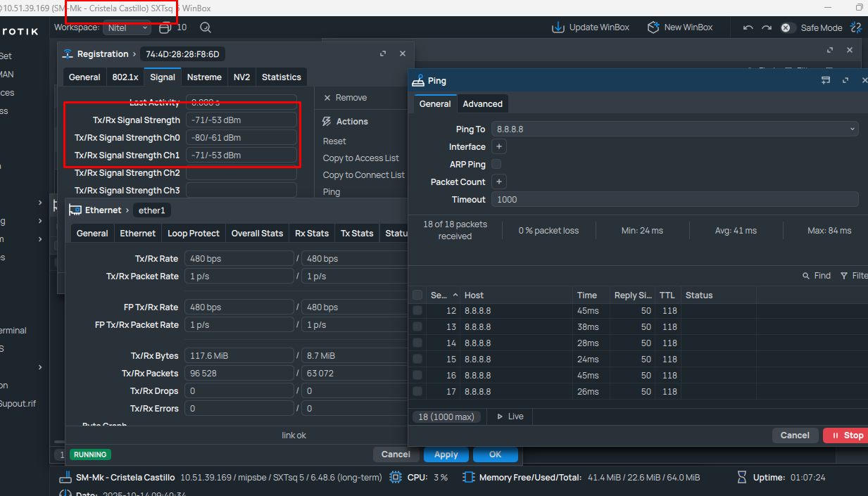This screenshot has width=868, height=496.
Task: Open the search magnifier next to Workspace
Action: (x=205, y=27)
